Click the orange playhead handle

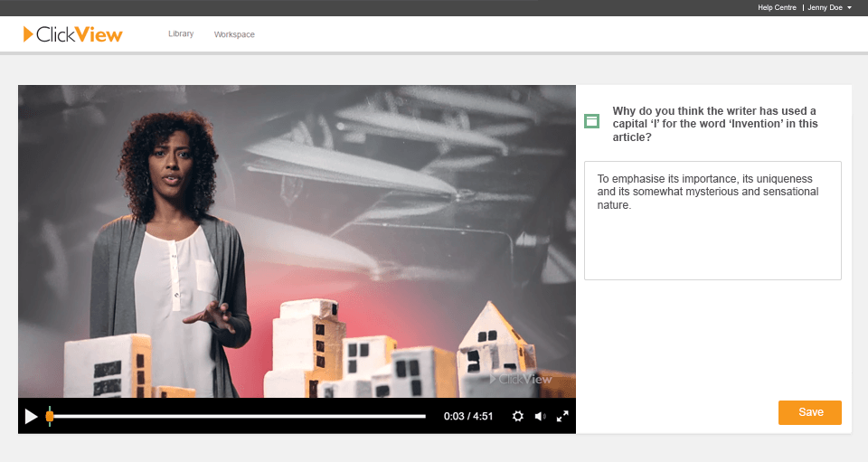click(50, 416)
